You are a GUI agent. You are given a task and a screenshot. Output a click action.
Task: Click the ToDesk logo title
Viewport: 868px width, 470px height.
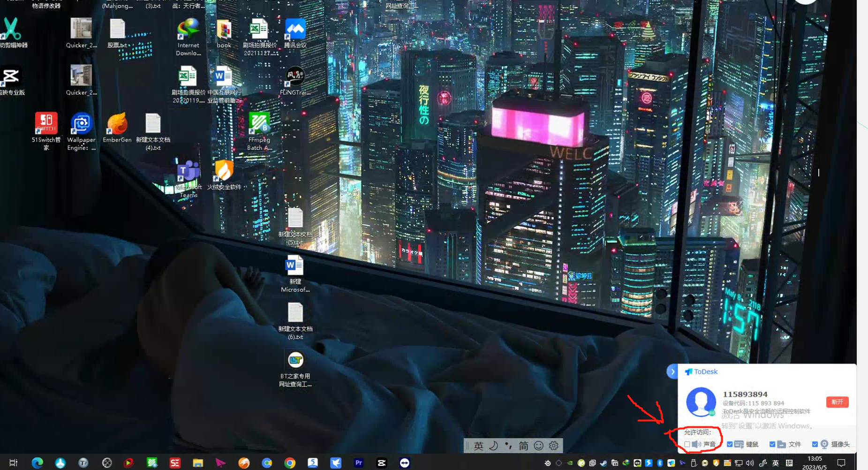(701, 371)
